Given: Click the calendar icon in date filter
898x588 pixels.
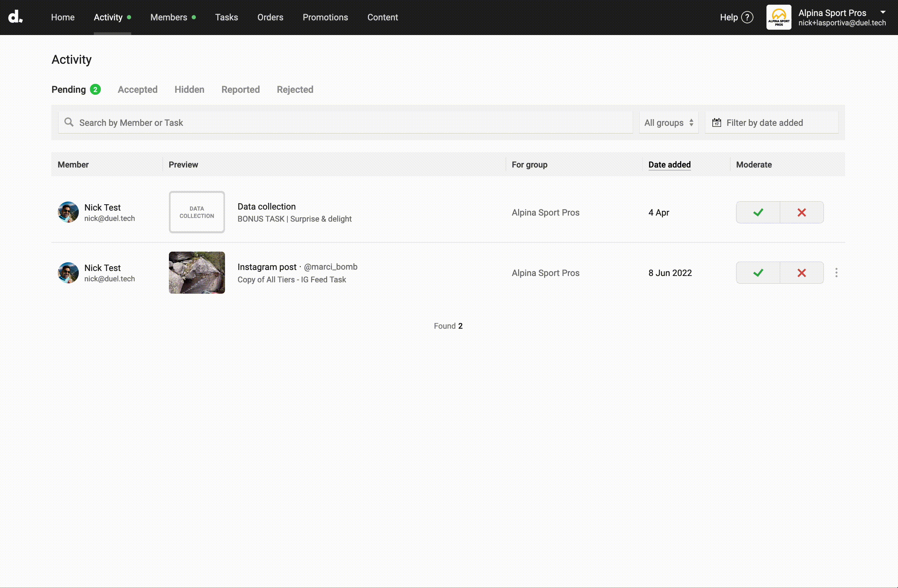Looking at the screenshot, I should pos(716,122).
